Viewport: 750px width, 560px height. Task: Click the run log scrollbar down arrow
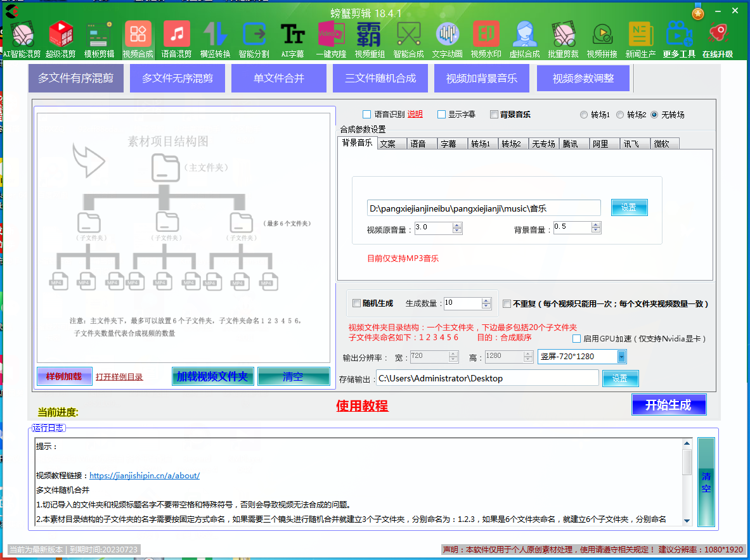tap(687, 521)
